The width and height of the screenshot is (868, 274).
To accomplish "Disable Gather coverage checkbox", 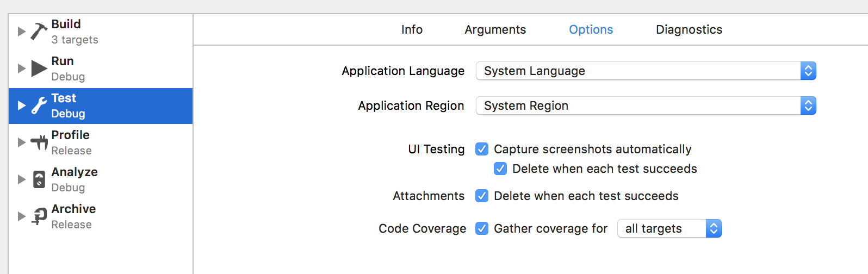I will (482, 228).
